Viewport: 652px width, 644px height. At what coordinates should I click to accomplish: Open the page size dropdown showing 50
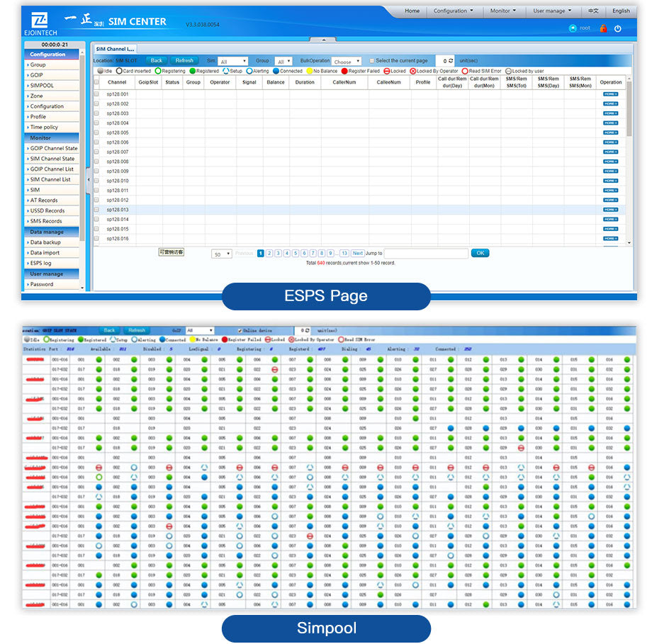tap(221, 254)
